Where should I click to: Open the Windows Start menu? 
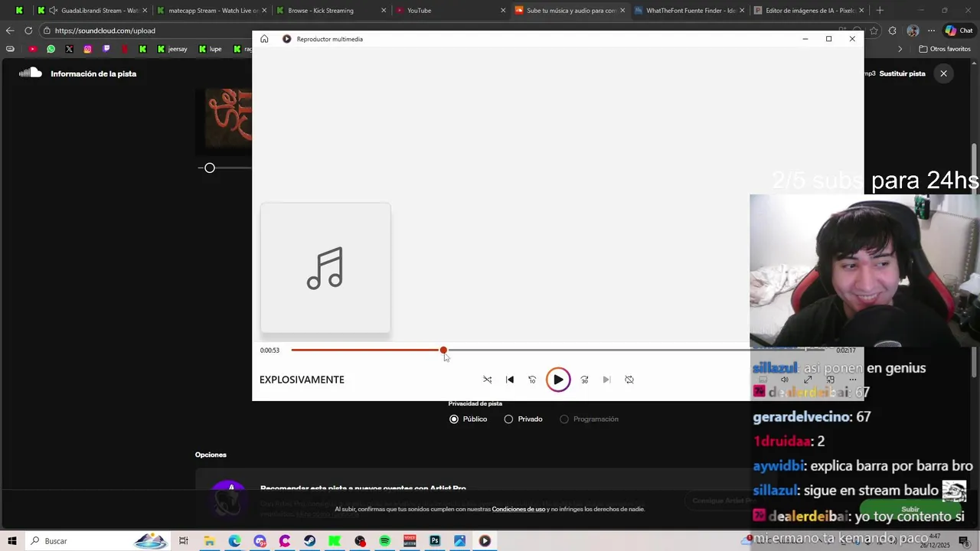tap(12, 541)
